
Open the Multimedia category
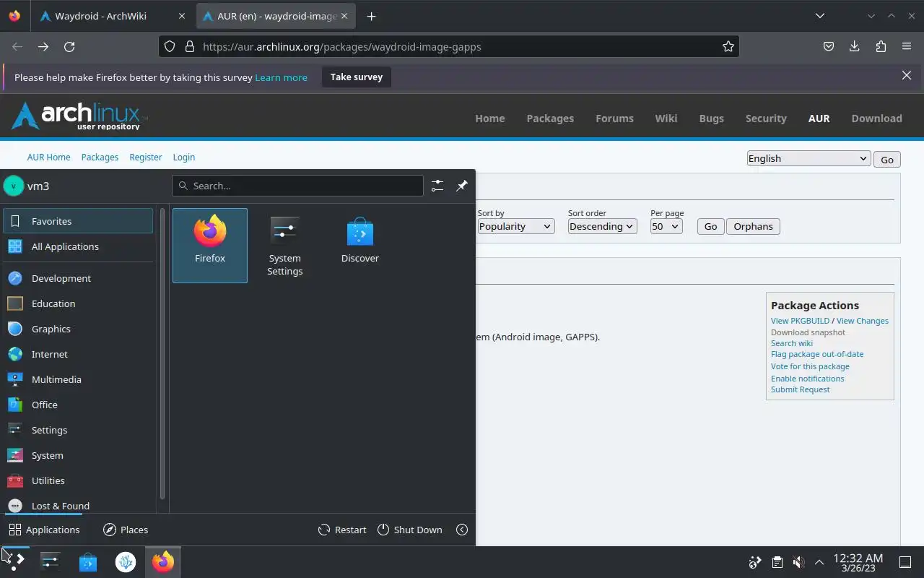[x=78, y=379]
